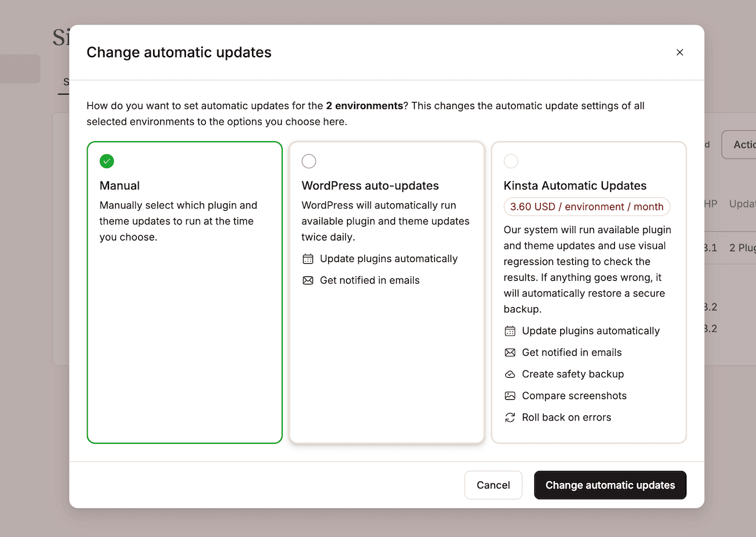Click the Roll back on errors arrows icon
Screen dimensions: 756x537
(510, 417)
